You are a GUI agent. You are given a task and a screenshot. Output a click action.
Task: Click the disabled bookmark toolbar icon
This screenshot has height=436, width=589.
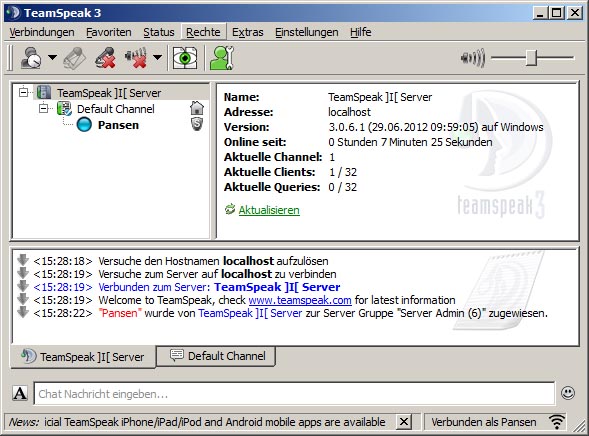(74, 58)
